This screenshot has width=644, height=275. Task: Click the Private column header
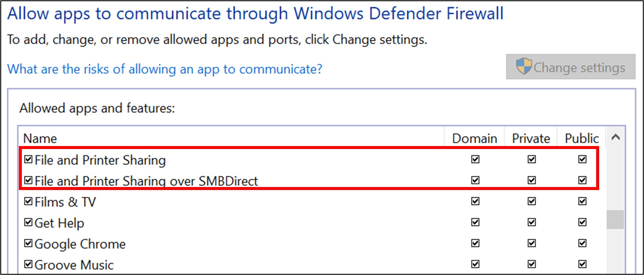531,139
